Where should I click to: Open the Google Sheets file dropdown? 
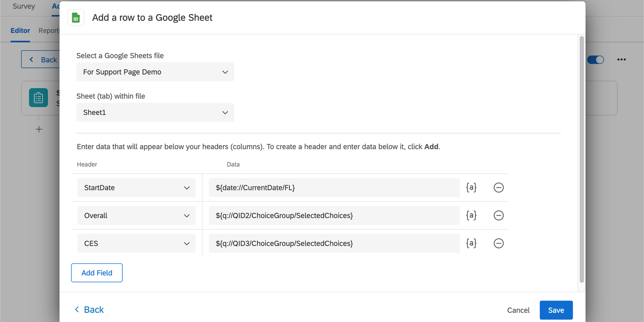[155, 72]
